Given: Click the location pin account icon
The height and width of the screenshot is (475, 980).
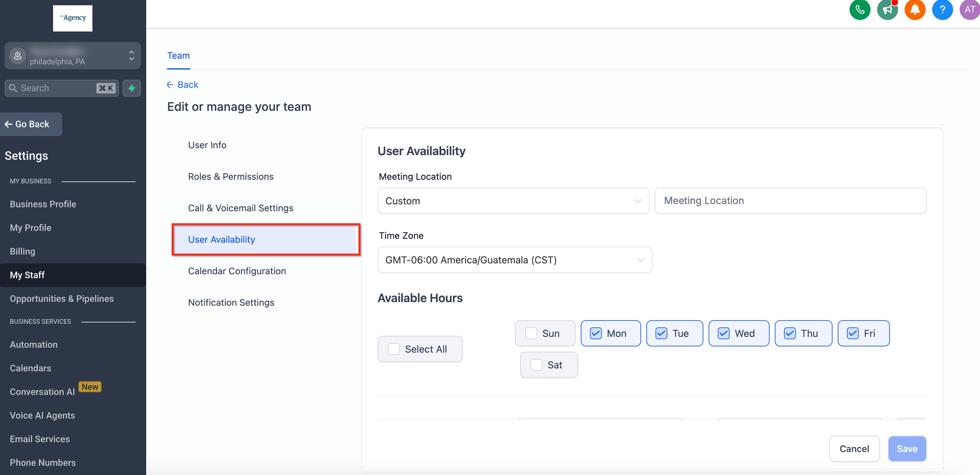Looking at the screenshot, I should [x=17, y=56].
